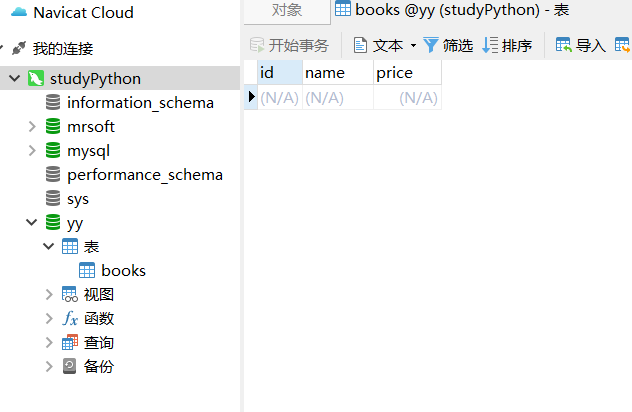This screenshot has height=412, width=632.
Task: Collapse the studyPython connection
Action: click(15, 78)
